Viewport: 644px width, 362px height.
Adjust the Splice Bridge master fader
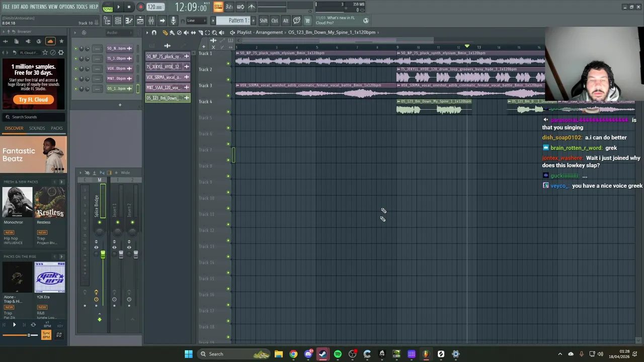(103, 255)
